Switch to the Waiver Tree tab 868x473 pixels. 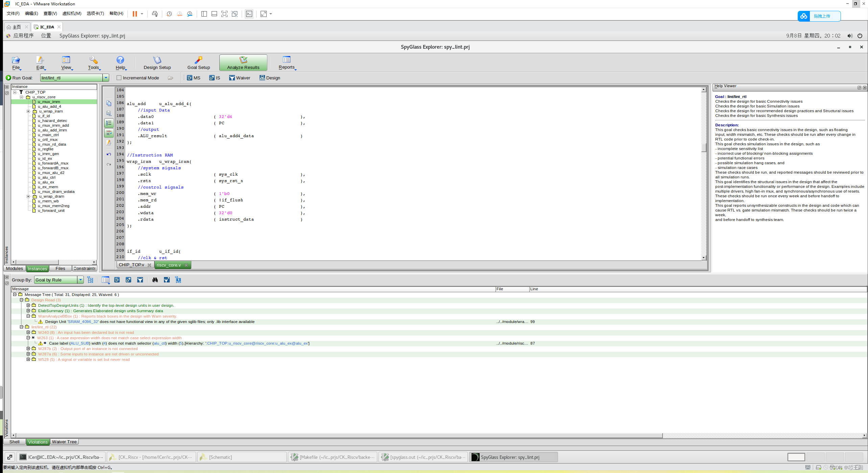[64, 442]
